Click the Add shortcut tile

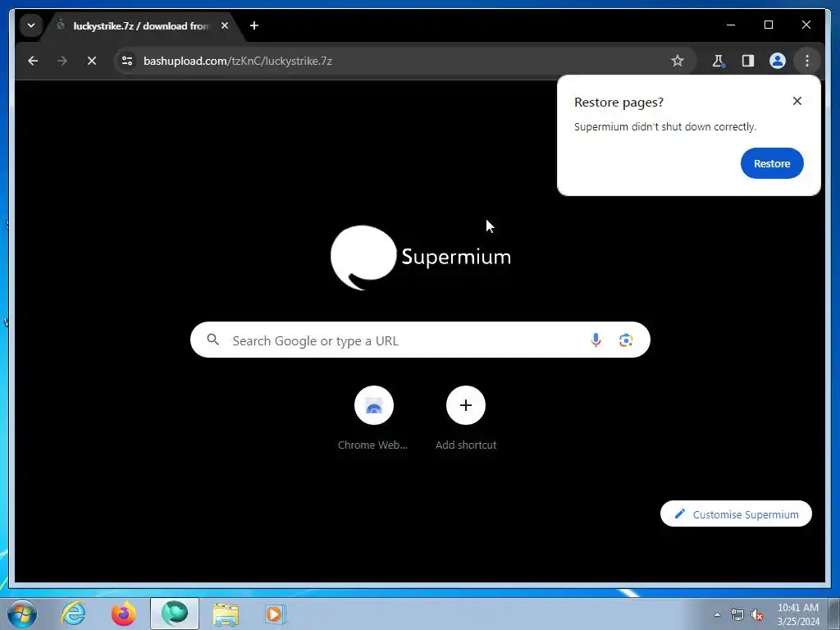[x=466, y=418]
